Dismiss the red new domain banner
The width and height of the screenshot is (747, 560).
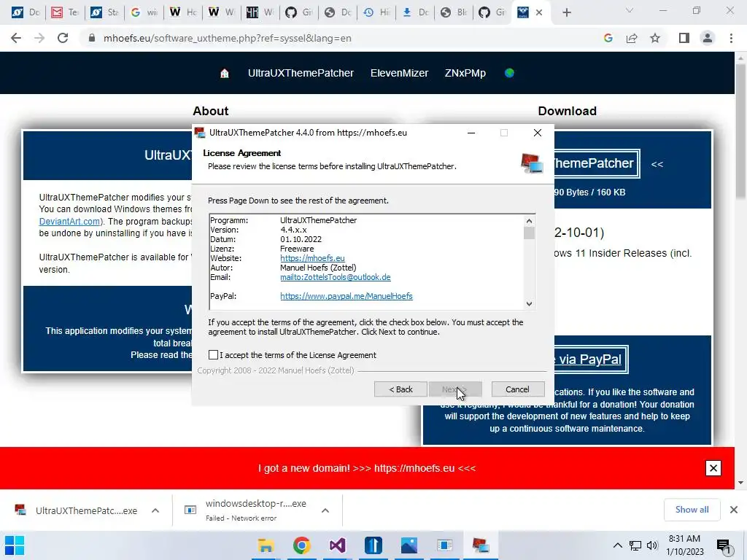(713, 468)
